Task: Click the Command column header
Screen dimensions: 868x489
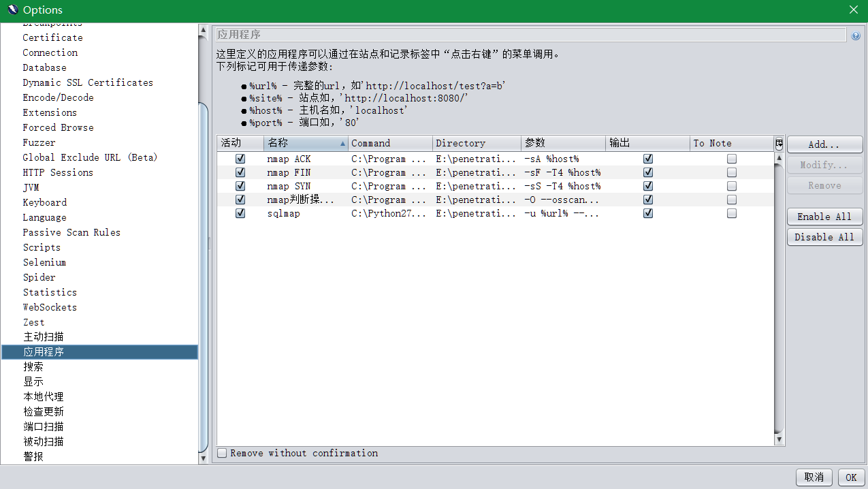Action: (390, 143)
